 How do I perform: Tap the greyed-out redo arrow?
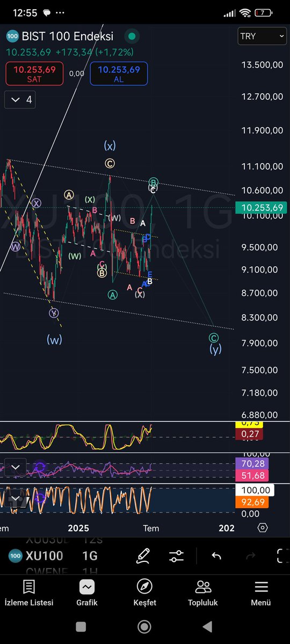250,556
